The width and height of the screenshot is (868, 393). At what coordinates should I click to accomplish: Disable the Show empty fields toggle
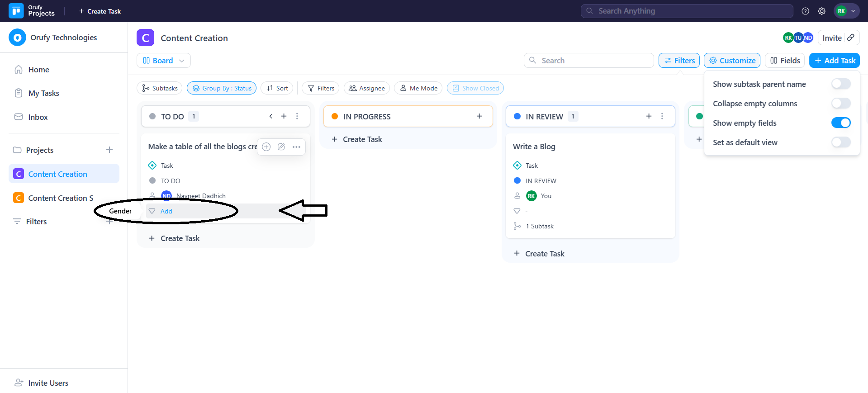tap(840, 123)
